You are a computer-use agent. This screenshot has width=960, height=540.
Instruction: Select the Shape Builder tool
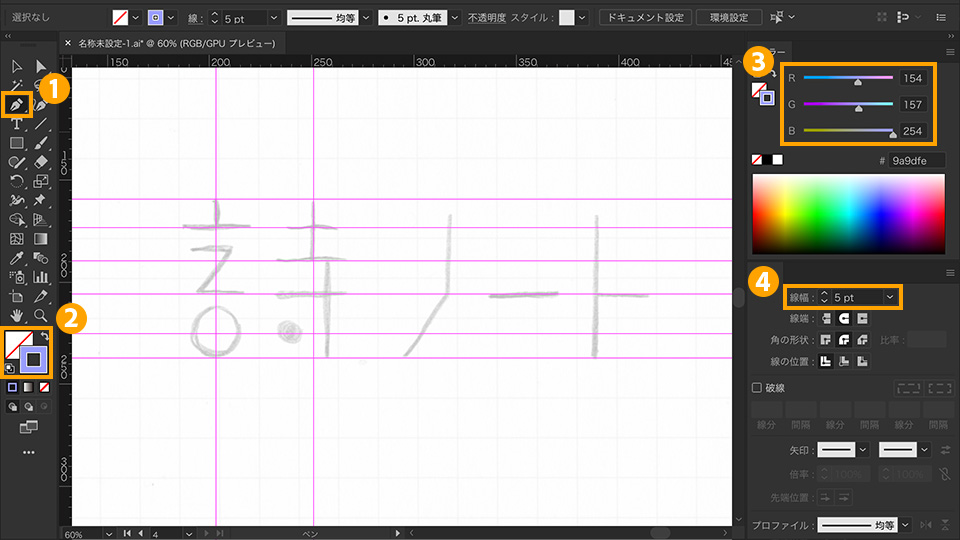pos(17,219)
